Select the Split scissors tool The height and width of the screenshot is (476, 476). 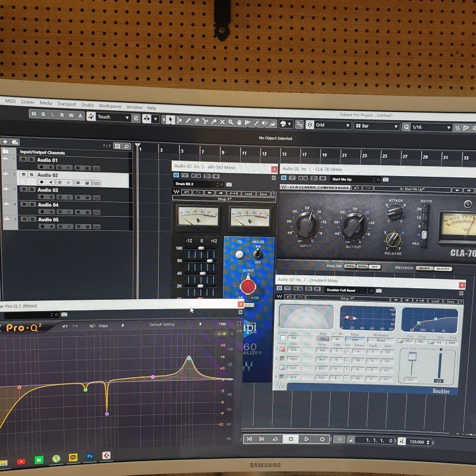click(x=205, y=121)
